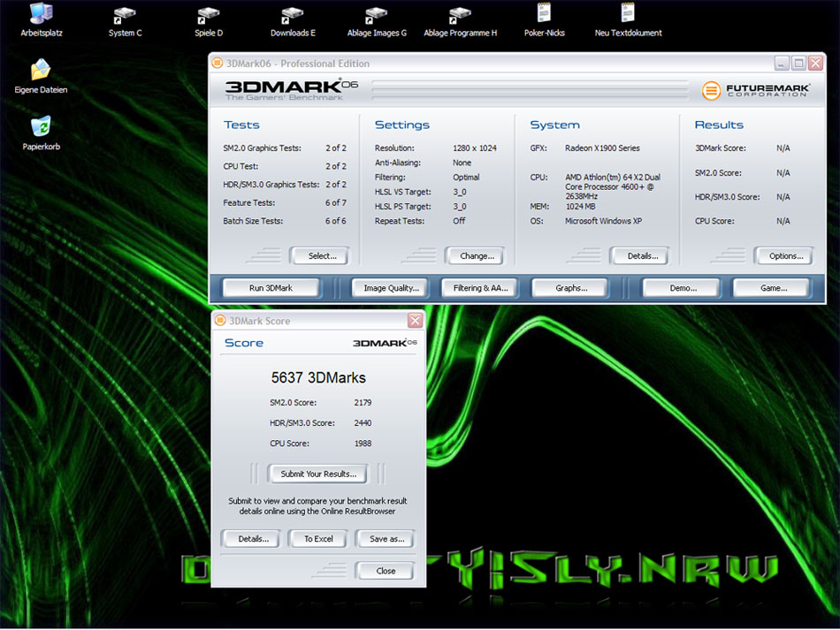Open Options... under Results

pyautogui.click(x=783, y=256)
